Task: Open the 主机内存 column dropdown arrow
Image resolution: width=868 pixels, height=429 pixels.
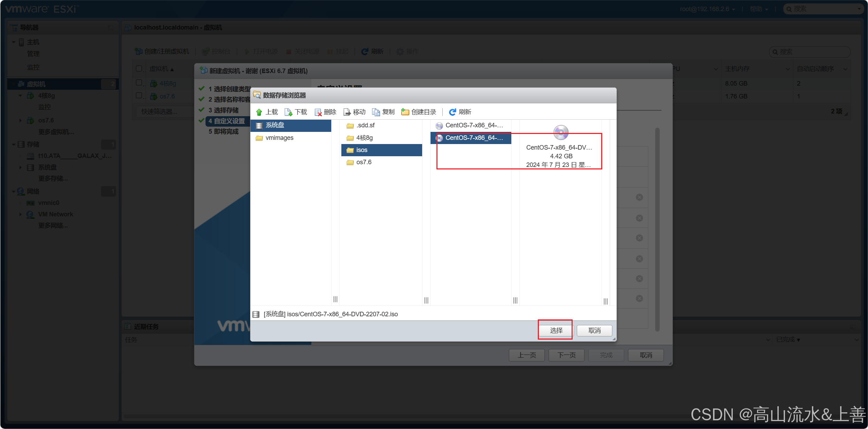Action: pos(788,69)
